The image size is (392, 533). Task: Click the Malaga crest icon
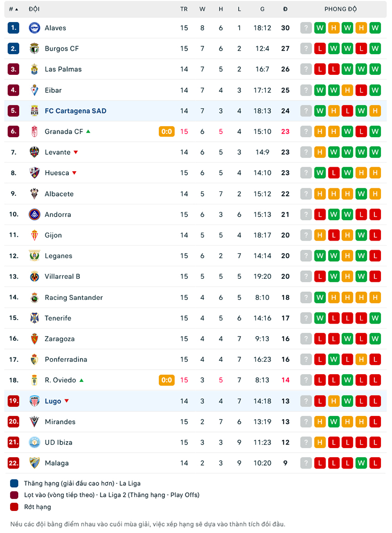34,463
